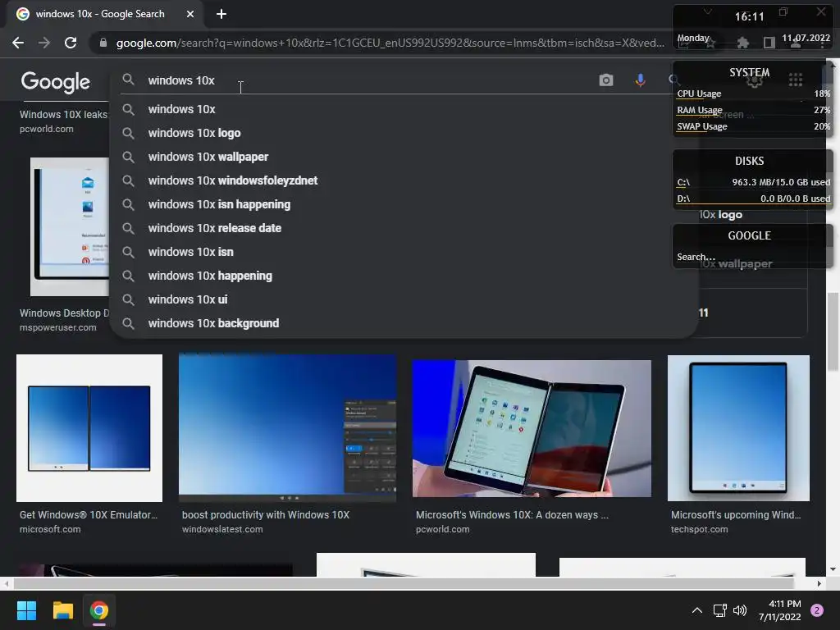Click the Chrome extensions puzzle icon
Viewport: 840px width, 630px height.
(x=742, y=43)
